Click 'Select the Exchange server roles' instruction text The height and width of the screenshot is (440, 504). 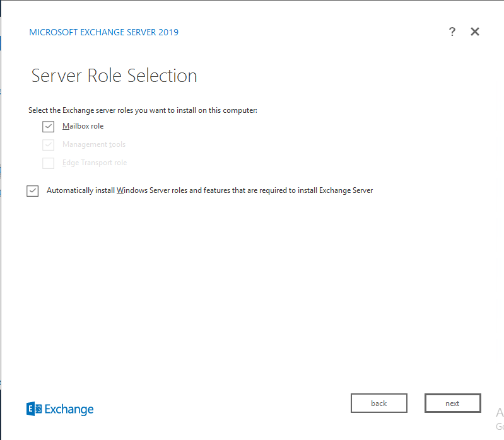(x=143, y=110)
